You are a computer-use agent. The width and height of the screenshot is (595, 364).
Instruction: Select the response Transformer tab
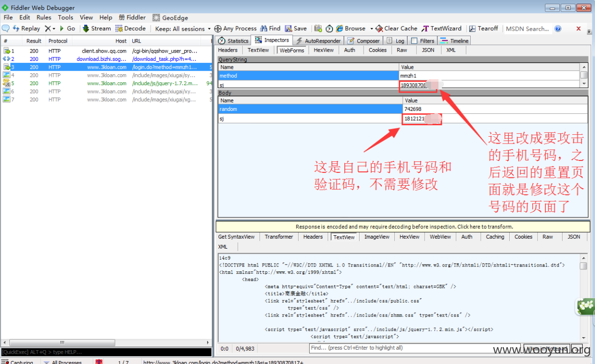[x=279, y=237]
